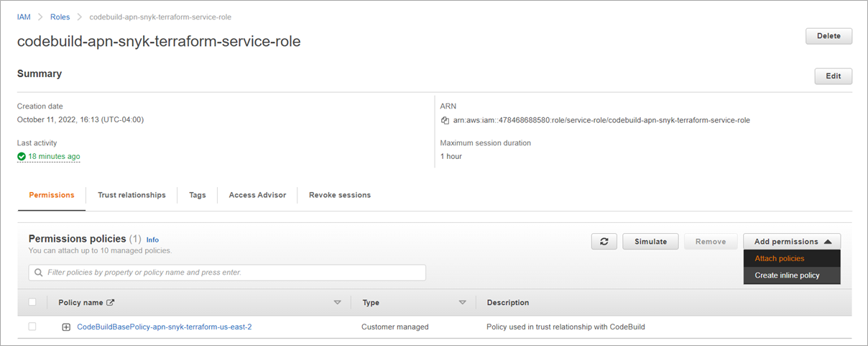Click the green check last activity icon

point(22,156)
